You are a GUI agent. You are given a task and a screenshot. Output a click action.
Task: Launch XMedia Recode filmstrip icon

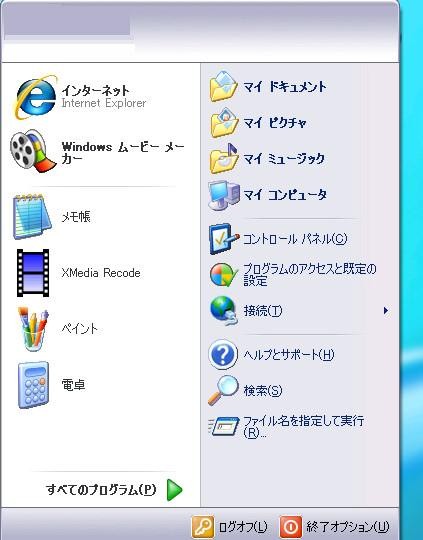33,273
